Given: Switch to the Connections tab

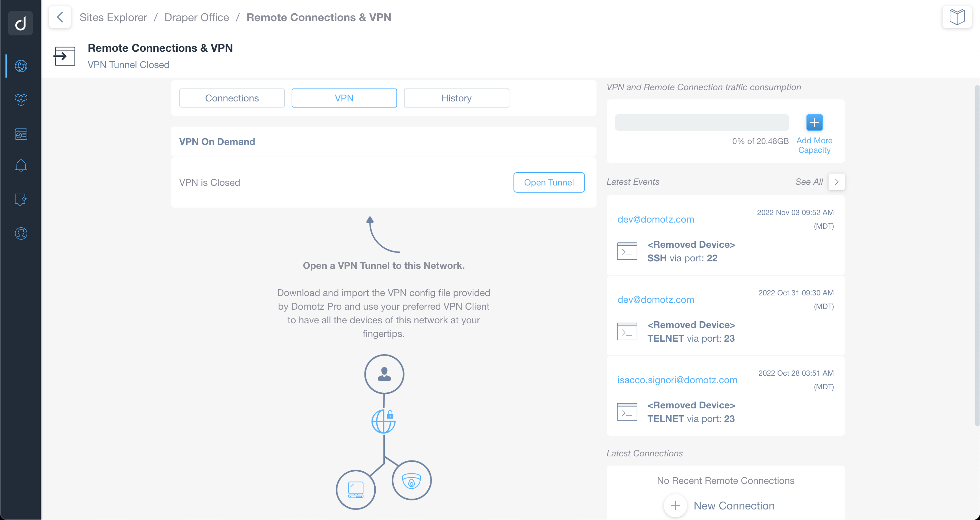Looking at the screenshot, I should tap(232, 98).
